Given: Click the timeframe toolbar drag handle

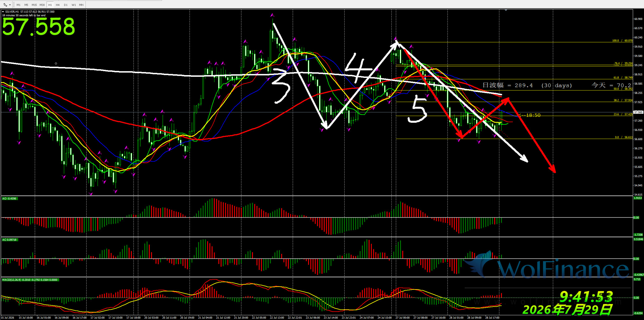Looking at the screenshot, I should (14, 5).
